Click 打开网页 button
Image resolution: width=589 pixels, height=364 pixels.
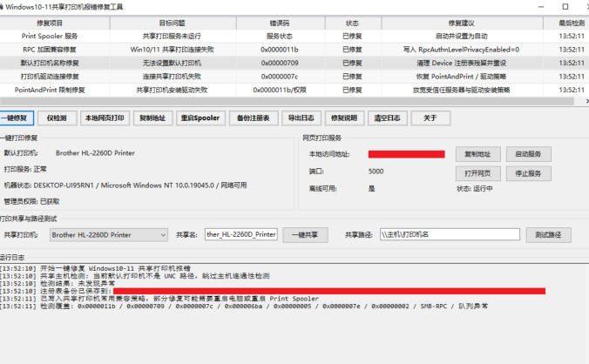pyautogui.click(x=477, y=173)
